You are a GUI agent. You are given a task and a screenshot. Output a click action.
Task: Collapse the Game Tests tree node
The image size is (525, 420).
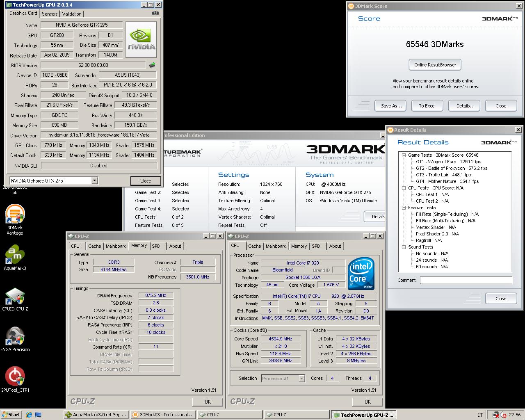point(404,155)
